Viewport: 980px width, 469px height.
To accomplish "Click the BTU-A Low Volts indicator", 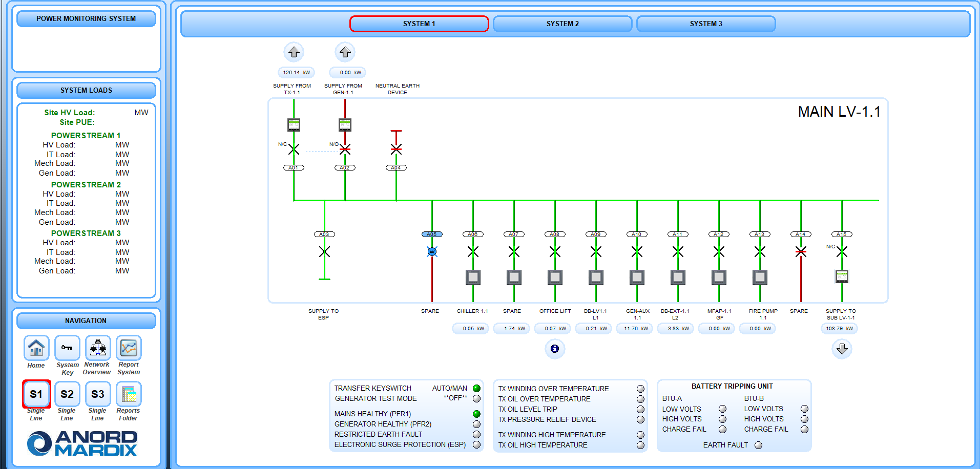I will pyautogui.click(x=722, y=409).
